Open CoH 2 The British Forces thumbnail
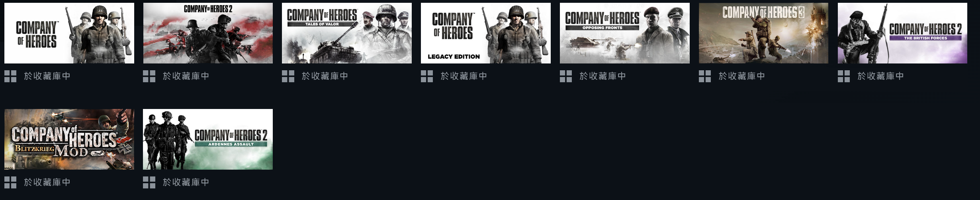Viewport: 980px width, 200px height. pyautogui.click(x=902, y=33)
